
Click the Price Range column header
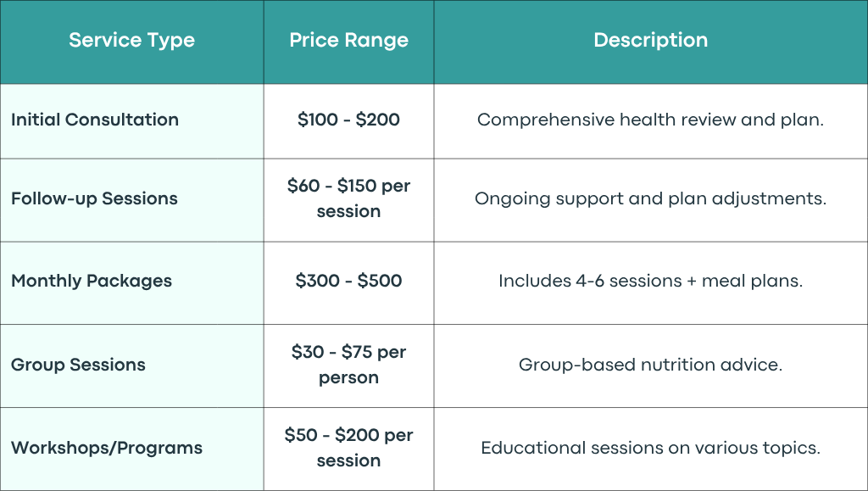pyautogui.click(x=348, y=41)
